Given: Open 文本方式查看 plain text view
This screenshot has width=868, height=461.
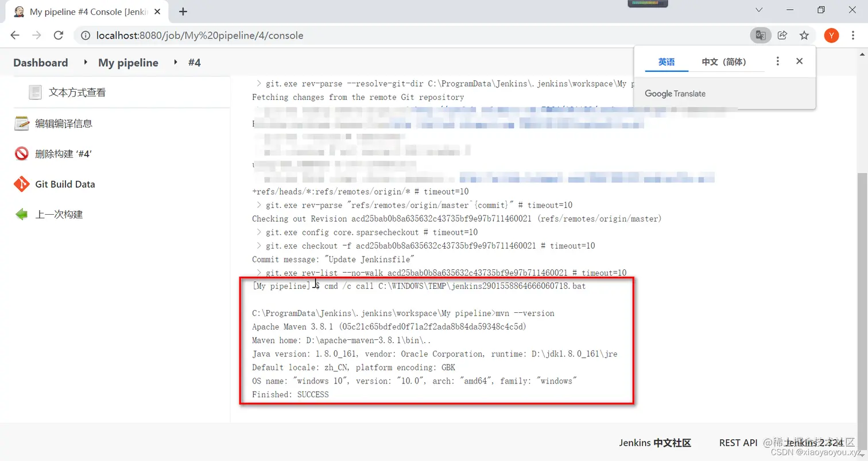Looking at the screenshot, I should (77, 92).
